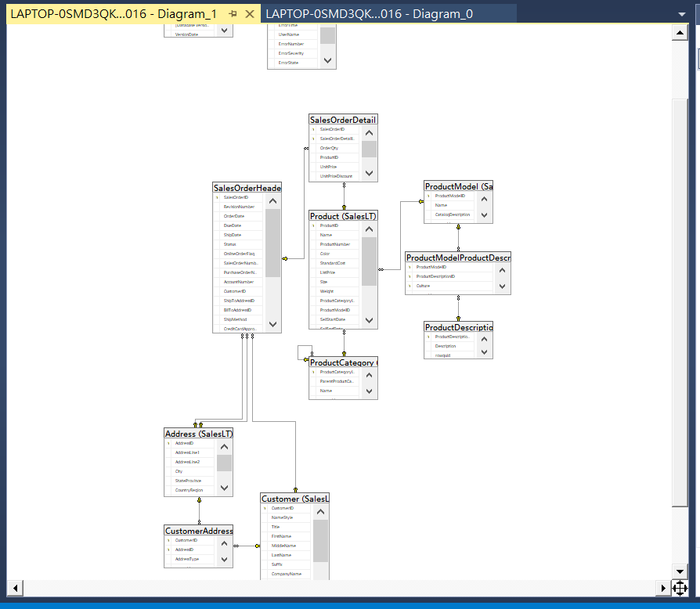Click up arrow in Address table
The height and width of the screenshot is (609, 700).
click(225, 447)
